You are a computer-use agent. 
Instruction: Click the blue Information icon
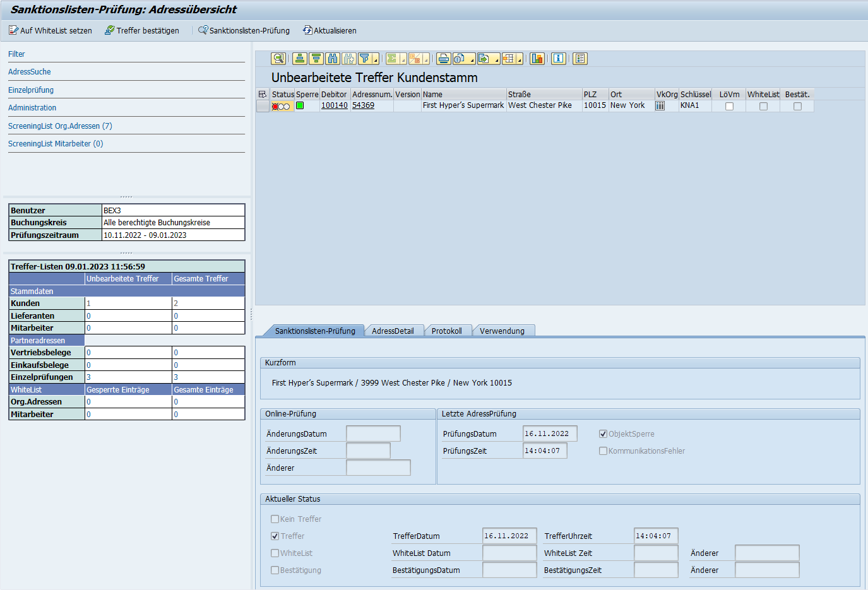tap(559, 59)
